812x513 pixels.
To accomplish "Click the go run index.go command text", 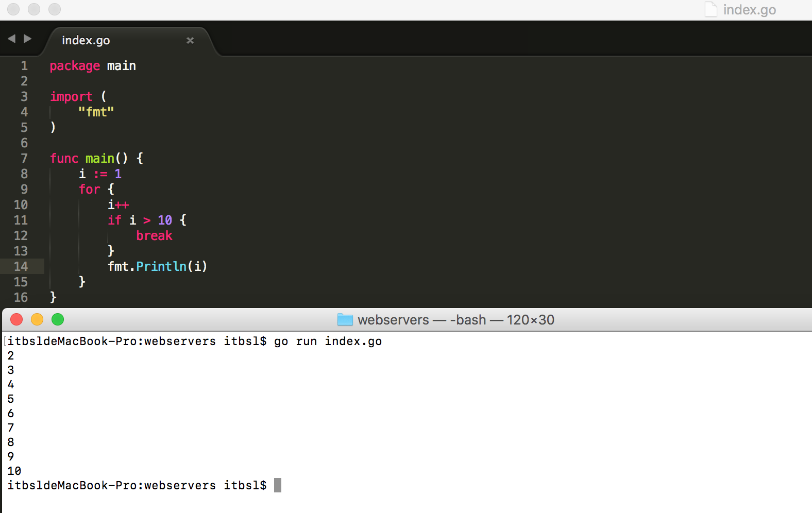I will click(328, 341).
